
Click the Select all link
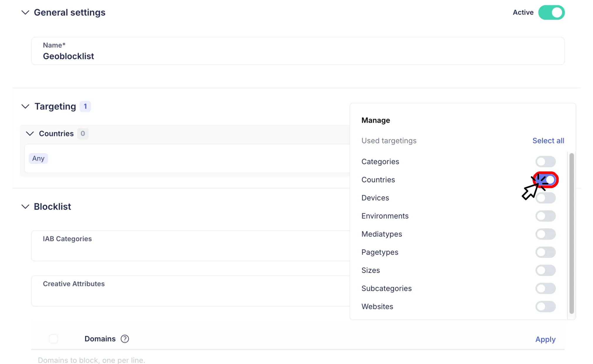tap(548, 141)
